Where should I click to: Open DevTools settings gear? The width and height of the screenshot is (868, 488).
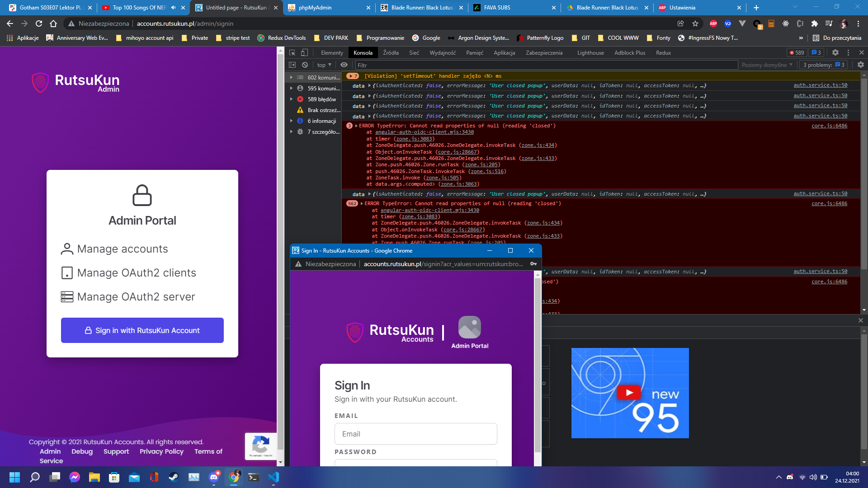[835, 52]
